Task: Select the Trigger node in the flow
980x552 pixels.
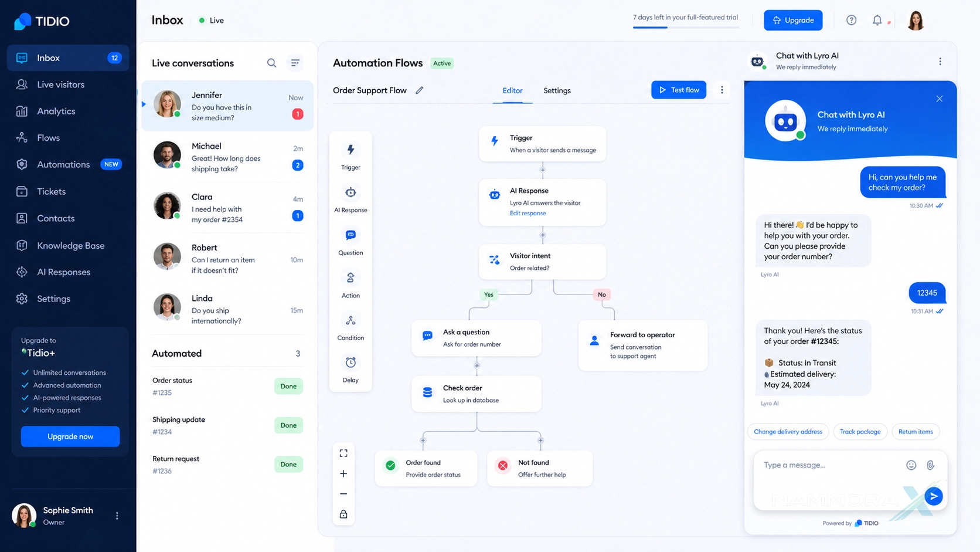Action: (543, 144)
